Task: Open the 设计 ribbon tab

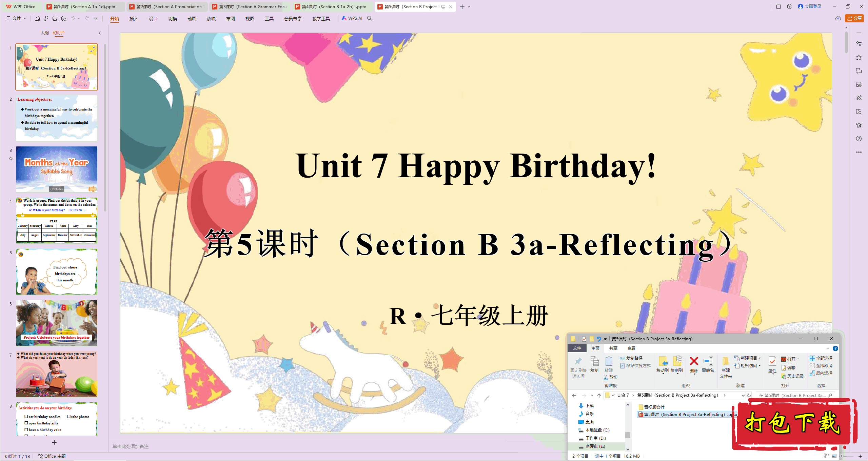Action: coord(153,18)
